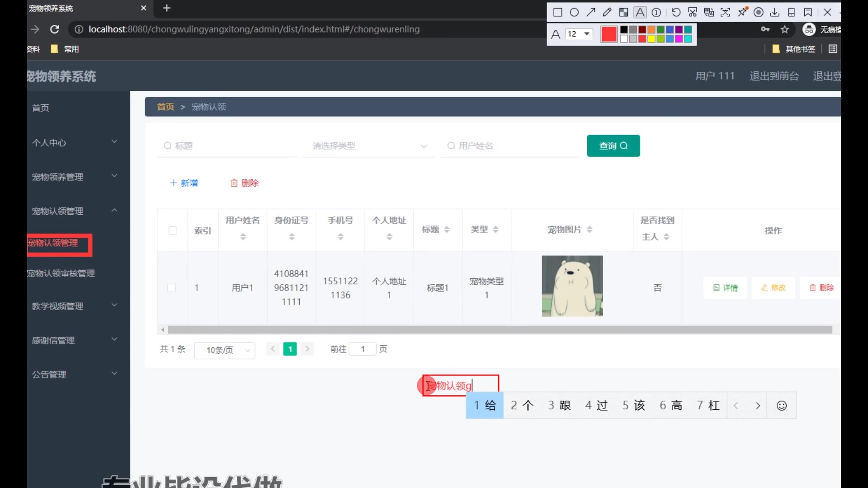Pick the black color swatch
Image resolution: width=868 pixels, height=488 pixels.
tap(624, 30)
